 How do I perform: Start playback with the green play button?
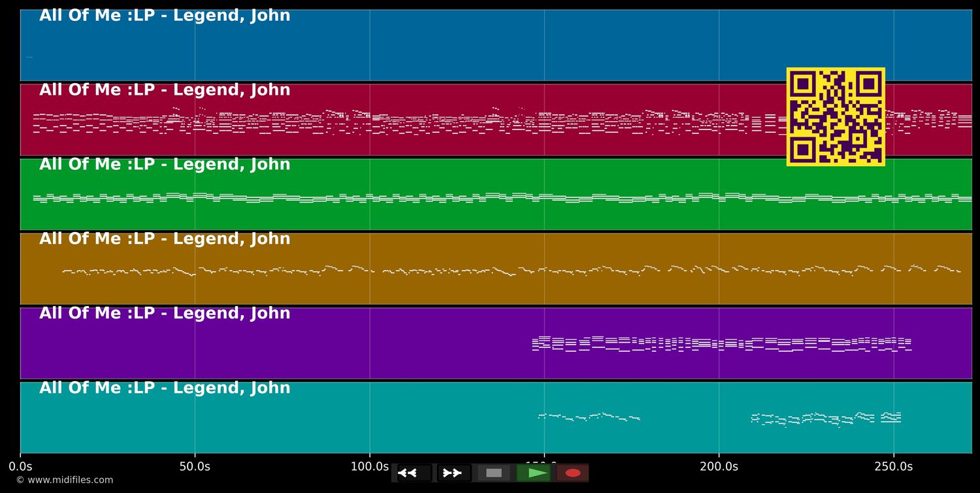click(x=534, y=473)
